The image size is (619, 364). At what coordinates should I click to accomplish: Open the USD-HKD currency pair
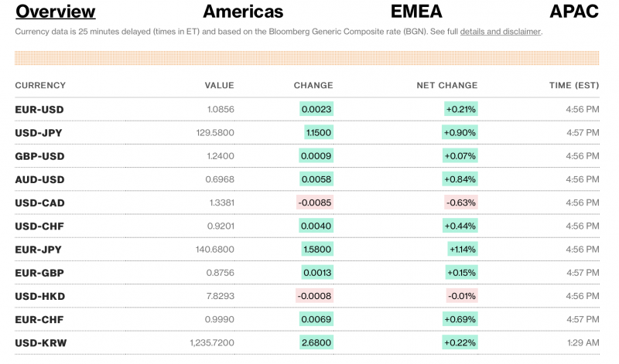pos(39,296)
